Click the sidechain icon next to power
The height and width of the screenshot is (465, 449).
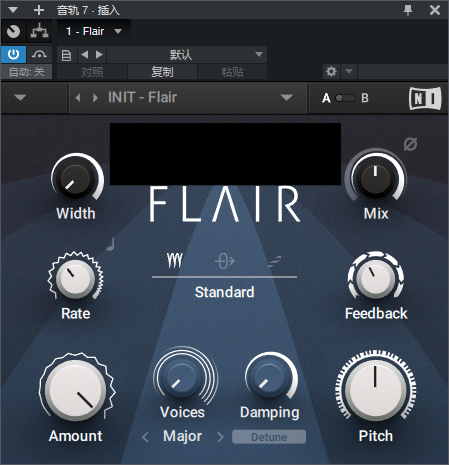coord(39,54)
